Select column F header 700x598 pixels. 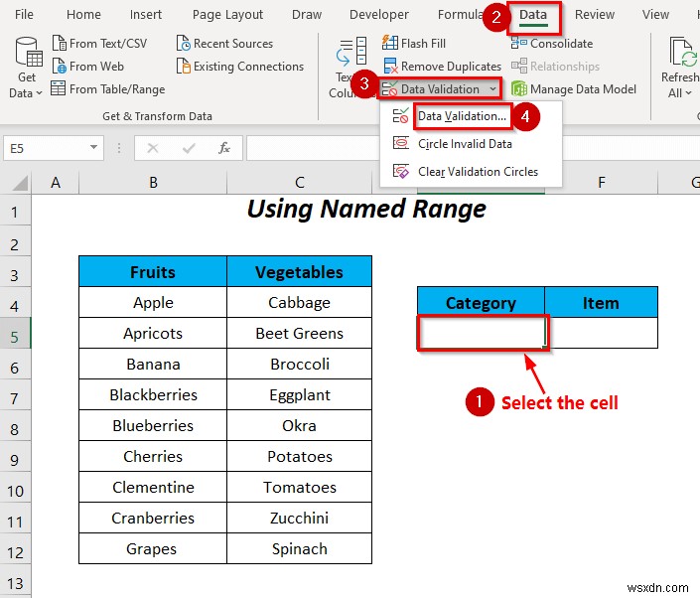[602, 183]
